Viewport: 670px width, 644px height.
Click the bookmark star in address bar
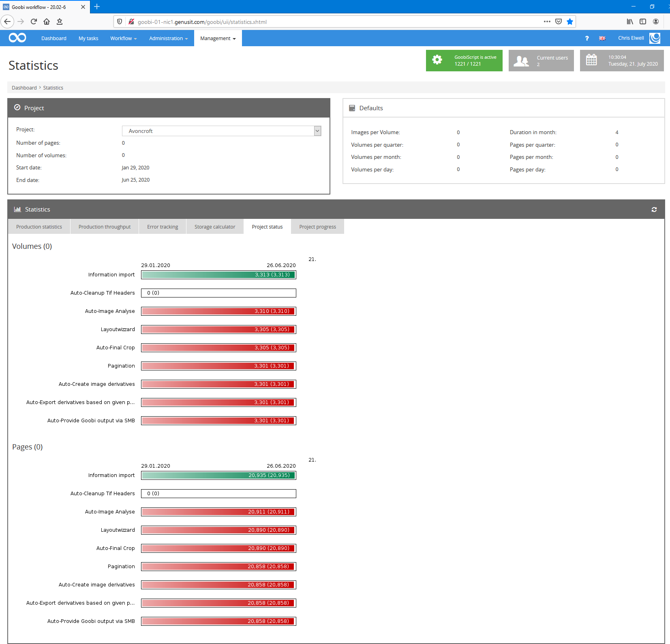click(570, 21)
